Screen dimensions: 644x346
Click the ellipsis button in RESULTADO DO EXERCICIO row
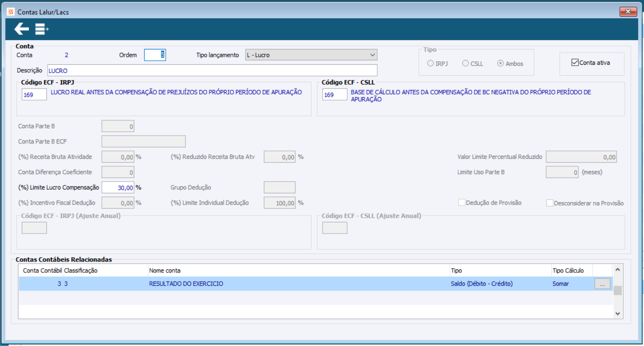[x=602, y=284]
